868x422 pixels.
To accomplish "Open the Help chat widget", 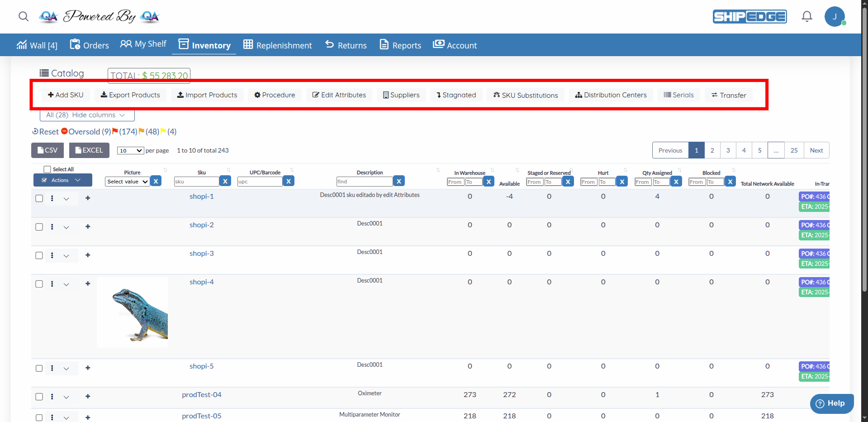I will tap(831, 403).
